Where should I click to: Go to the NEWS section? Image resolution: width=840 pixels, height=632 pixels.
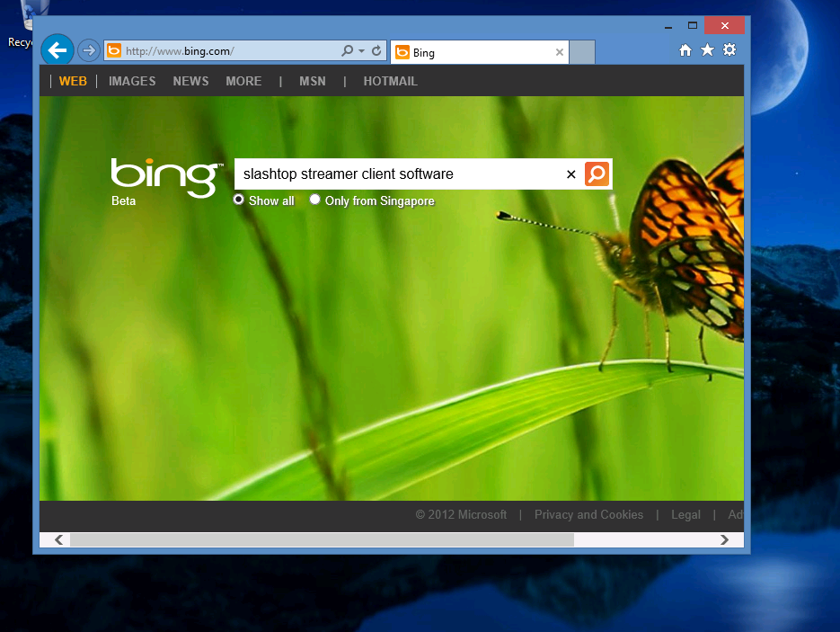[x=190, y=81]
